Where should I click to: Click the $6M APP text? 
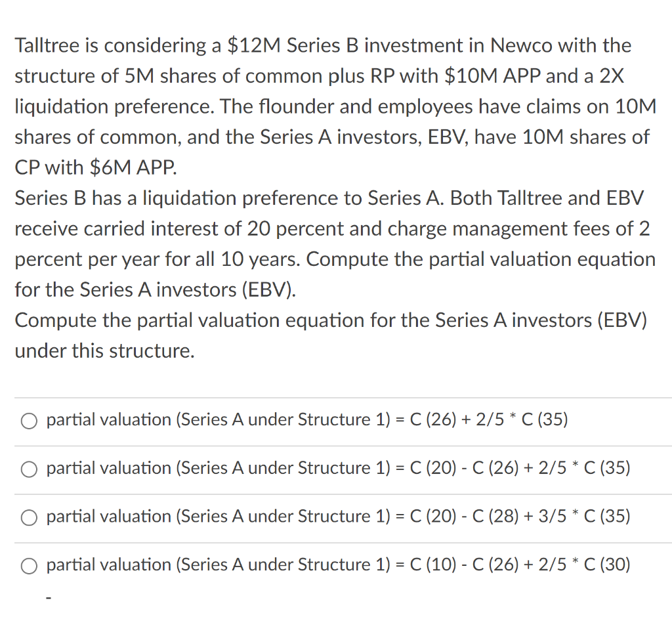pyautogui.click(x=133, y=167)
